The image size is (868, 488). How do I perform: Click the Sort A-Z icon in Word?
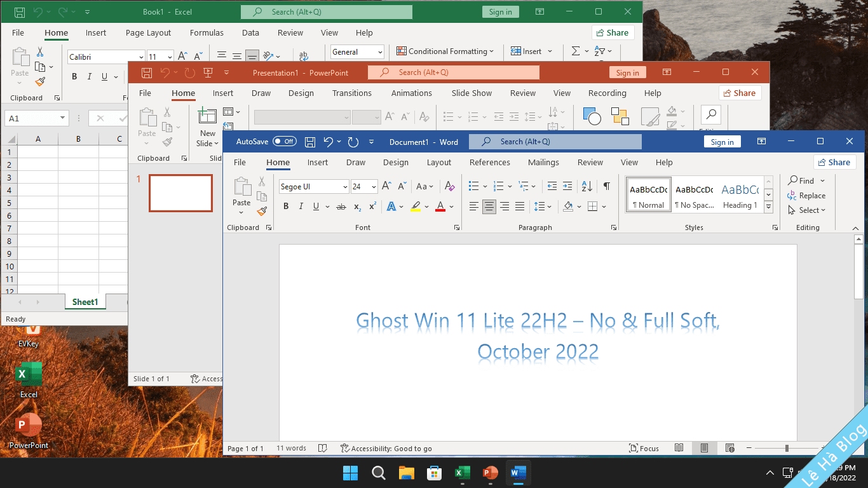coord(587,186)
